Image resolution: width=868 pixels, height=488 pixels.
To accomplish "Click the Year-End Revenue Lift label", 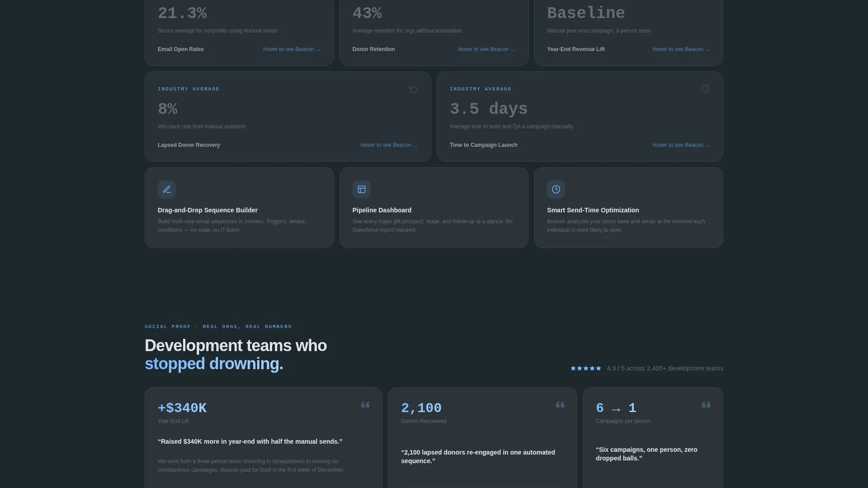I will click(x=576, y=49).
